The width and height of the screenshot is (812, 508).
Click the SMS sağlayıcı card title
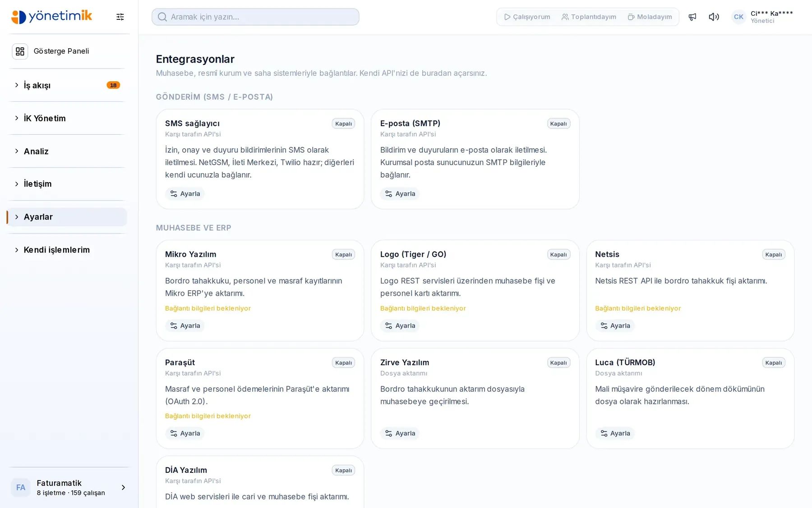pyautogui.click(x=192, y=124)
